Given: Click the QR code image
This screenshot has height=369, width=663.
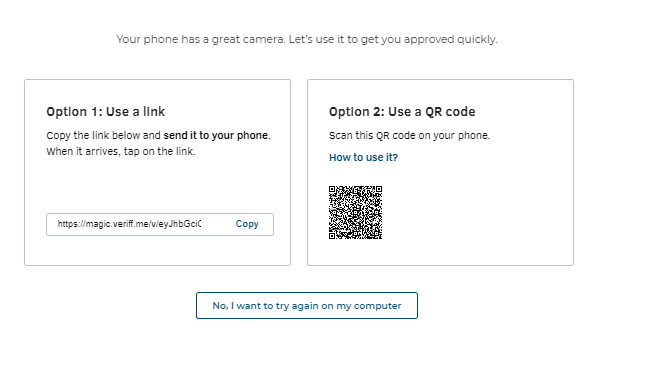Looking at the screenshot, I should pyautogui.click(x=356, y=213).
